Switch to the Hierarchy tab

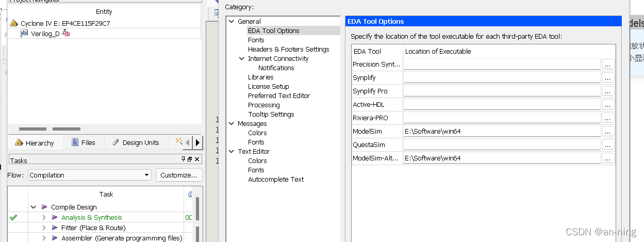(36, 142)
